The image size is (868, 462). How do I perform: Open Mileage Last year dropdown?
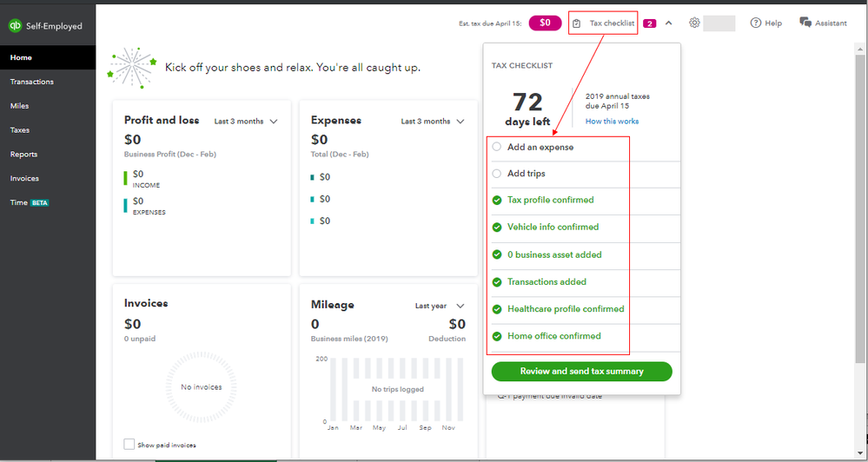point(440,307)
